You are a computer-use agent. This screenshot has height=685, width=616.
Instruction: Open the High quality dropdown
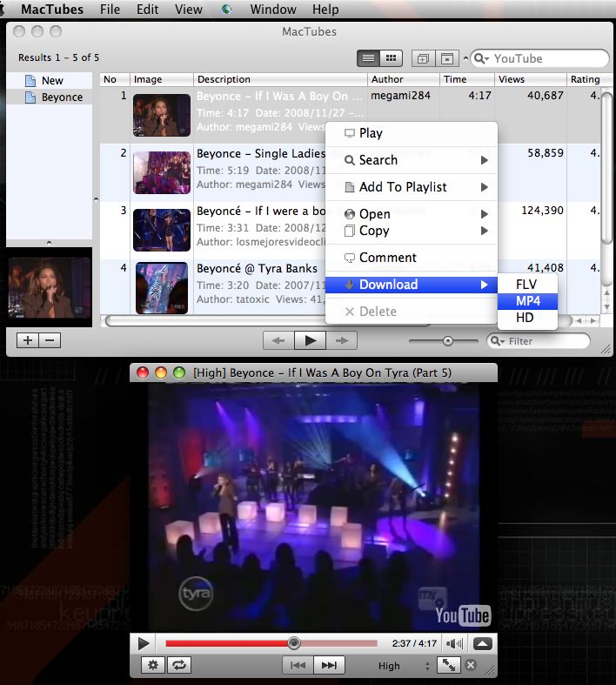pyautogui.click(x=404, y=666)
